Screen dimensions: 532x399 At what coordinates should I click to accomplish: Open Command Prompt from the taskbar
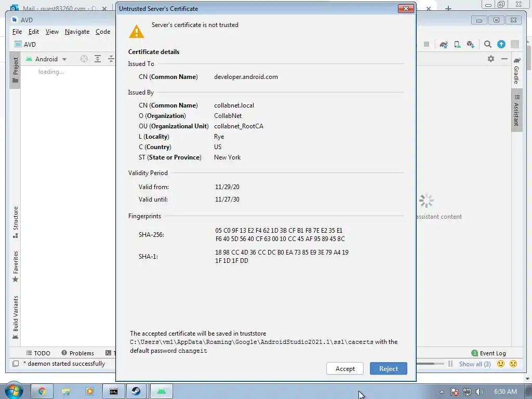click(x=114, y=392)
